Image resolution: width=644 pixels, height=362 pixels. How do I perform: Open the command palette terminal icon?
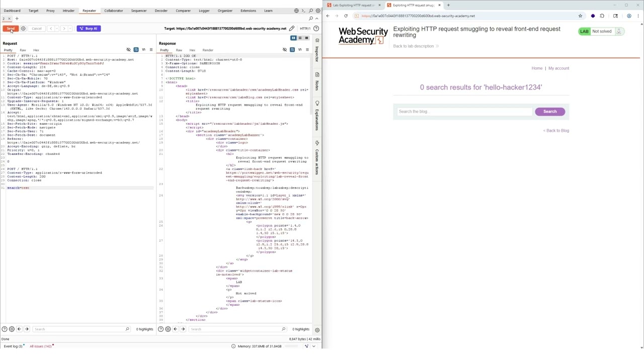click(x=303, y=11)
